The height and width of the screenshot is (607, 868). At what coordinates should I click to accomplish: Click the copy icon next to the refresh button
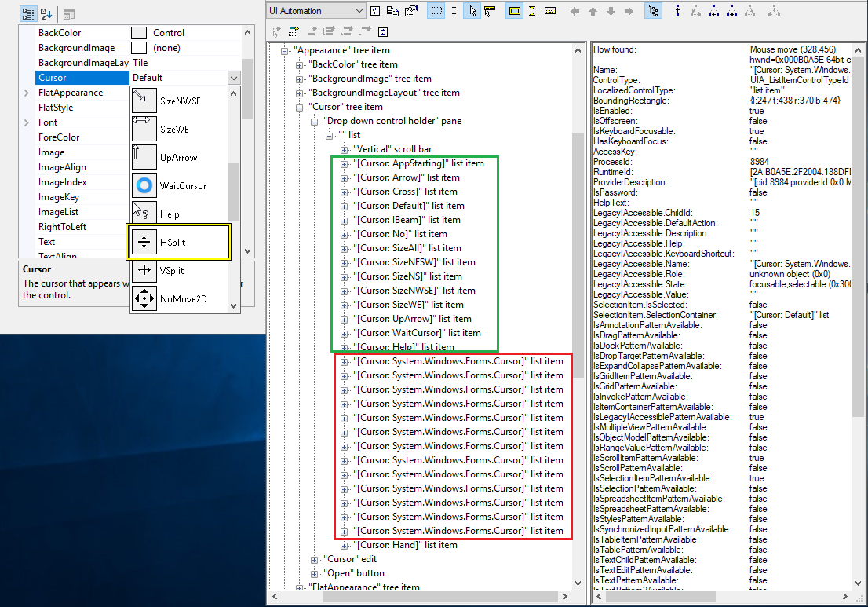click(x=392, y=10)
